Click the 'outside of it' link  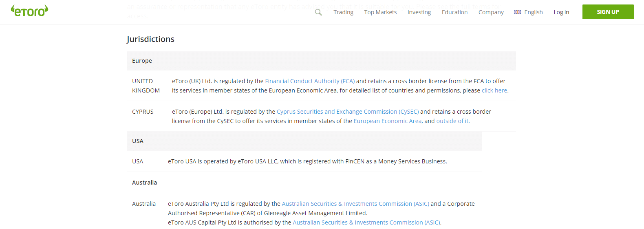(452, 121)
